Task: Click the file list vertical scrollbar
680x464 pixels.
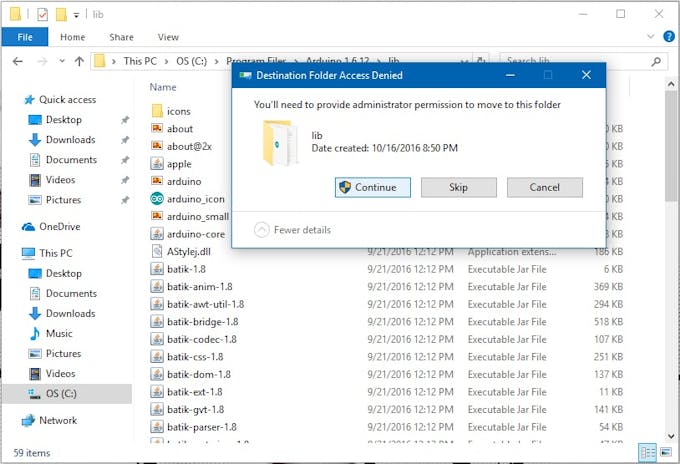Action: [x=671, y=260]
